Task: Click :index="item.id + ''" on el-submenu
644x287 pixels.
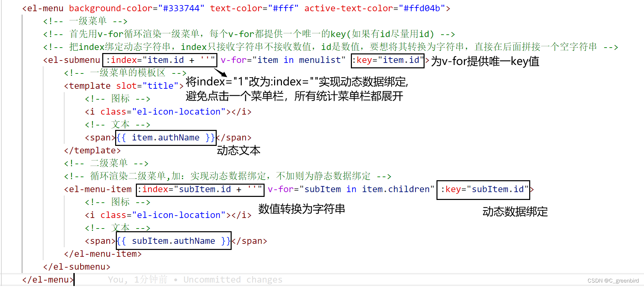Action: [x=160, y=60]
